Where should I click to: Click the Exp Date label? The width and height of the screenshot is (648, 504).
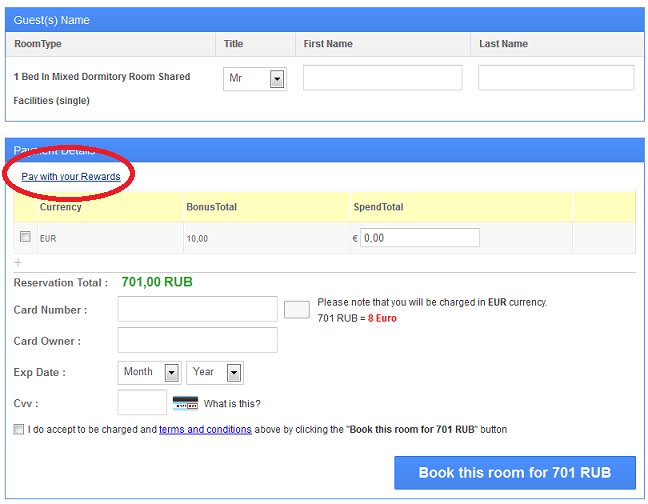[x=40, y=372]
